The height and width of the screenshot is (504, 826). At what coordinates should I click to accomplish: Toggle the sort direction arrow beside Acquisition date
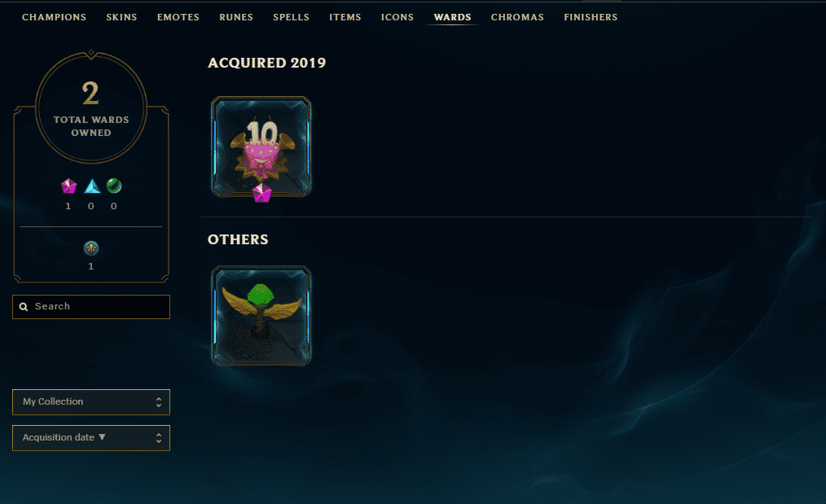[x=102, y=437]
